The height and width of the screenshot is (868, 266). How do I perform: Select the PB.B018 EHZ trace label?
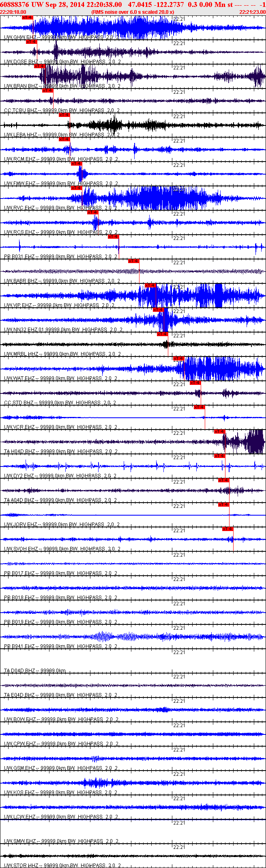click(x=61, y=598)
